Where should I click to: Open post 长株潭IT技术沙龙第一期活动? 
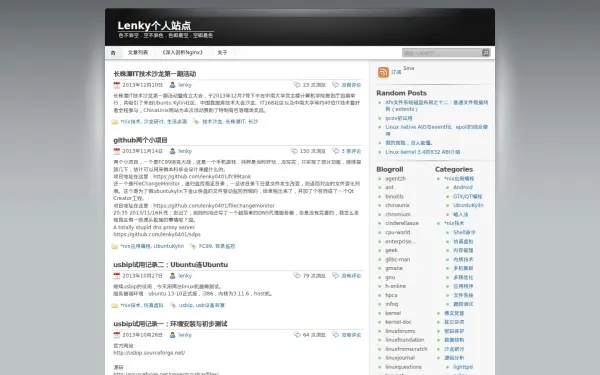tap(155, 74)
